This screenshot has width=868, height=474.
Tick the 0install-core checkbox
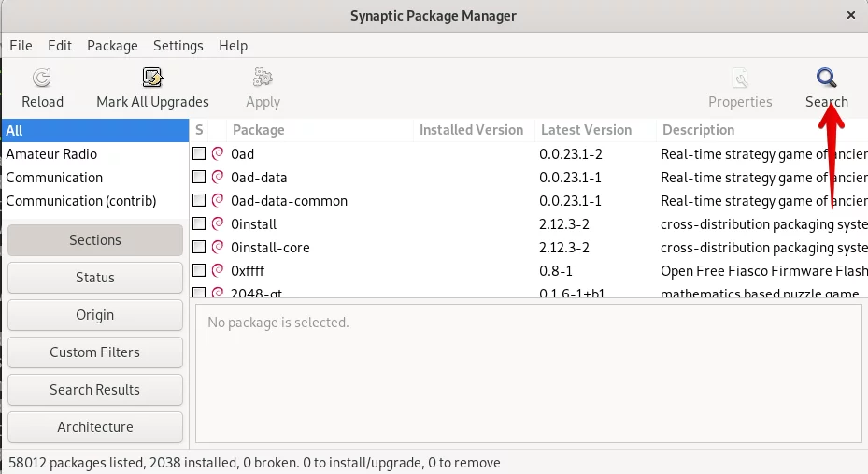click(x=199, y=247)
